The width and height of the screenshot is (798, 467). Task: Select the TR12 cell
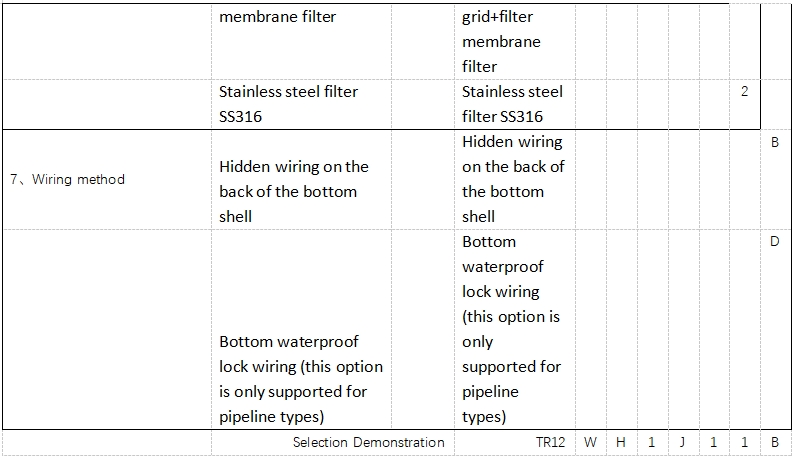point(545,442)
